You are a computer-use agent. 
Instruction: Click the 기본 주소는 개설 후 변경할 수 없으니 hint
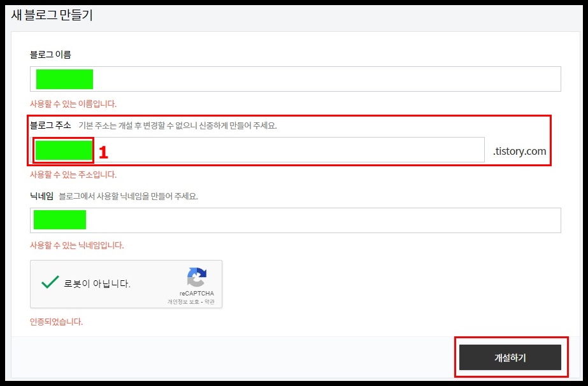click(178, 125)
